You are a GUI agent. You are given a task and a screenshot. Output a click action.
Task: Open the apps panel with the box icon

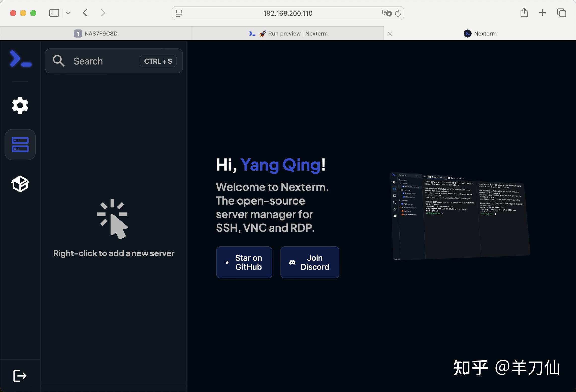coord(20,184)
